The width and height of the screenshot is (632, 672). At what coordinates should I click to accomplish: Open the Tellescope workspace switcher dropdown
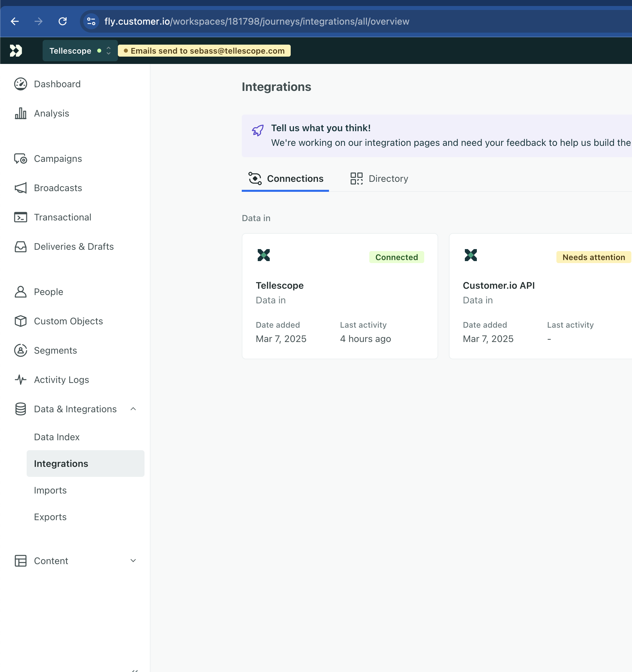pyautogui.click(x=80, y=51)
